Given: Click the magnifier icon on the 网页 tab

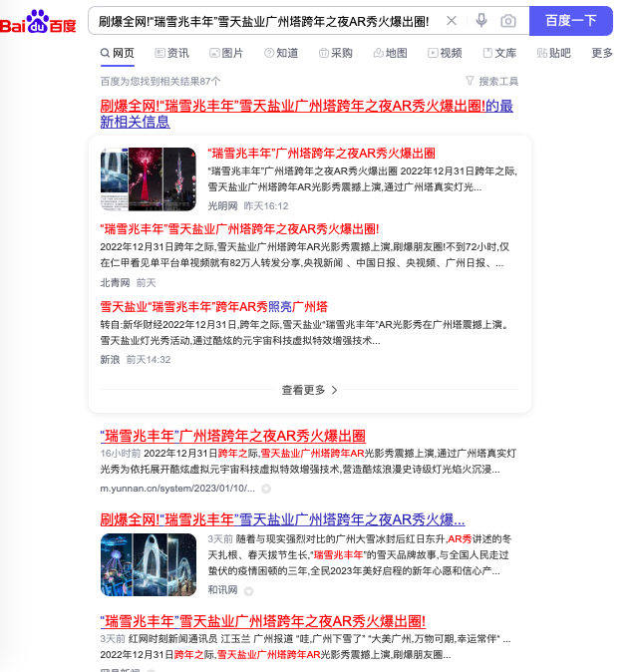Looking at the screenshot, I should click(x=105, y=53).
